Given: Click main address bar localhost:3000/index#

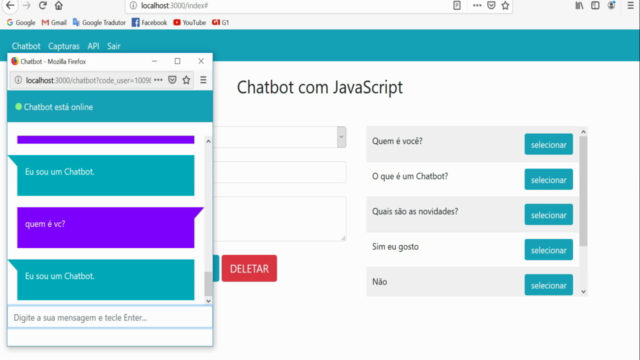Looking at the screenshot, I should tap(175, 6).
